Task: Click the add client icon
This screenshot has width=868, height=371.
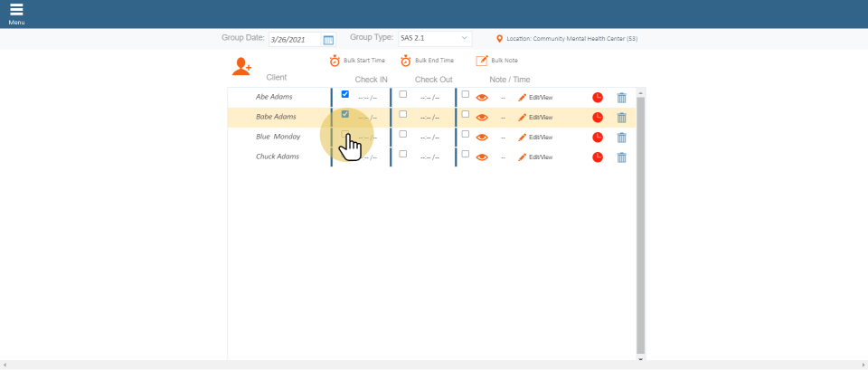Action: [x=241, y=66]
